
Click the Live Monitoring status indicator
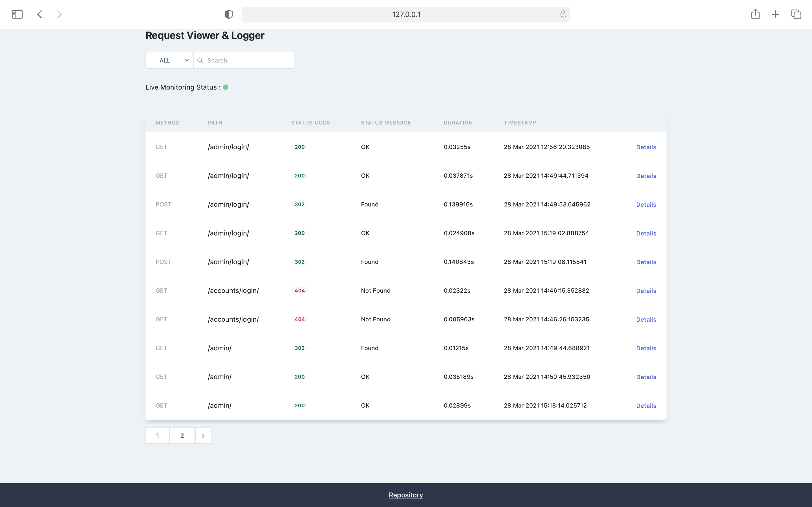pyautogui.click(x=226, y=87)
